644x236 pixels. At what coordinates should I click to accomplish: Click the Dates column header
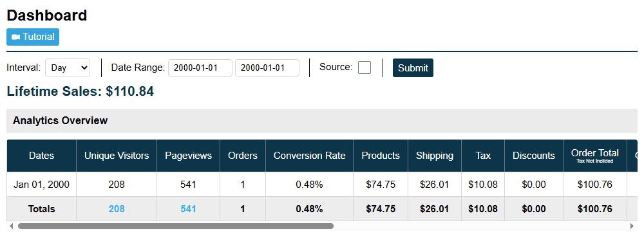click(x=41, y=156)
